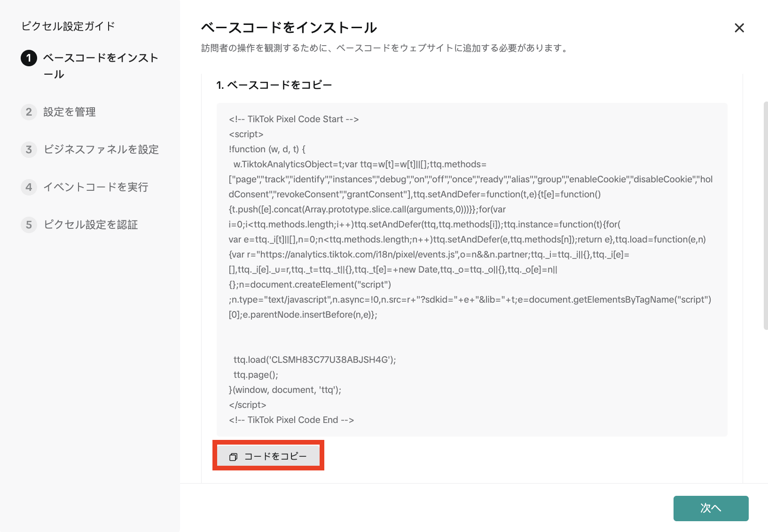Click the ttq.load('CLSMH83C77U38ABJSH4G') code line

pyautogui.click(x=314, y=360)
